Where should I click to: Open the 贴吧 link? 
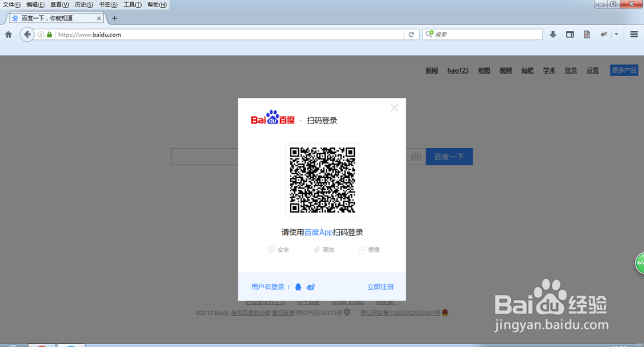(x=527, y=70)
